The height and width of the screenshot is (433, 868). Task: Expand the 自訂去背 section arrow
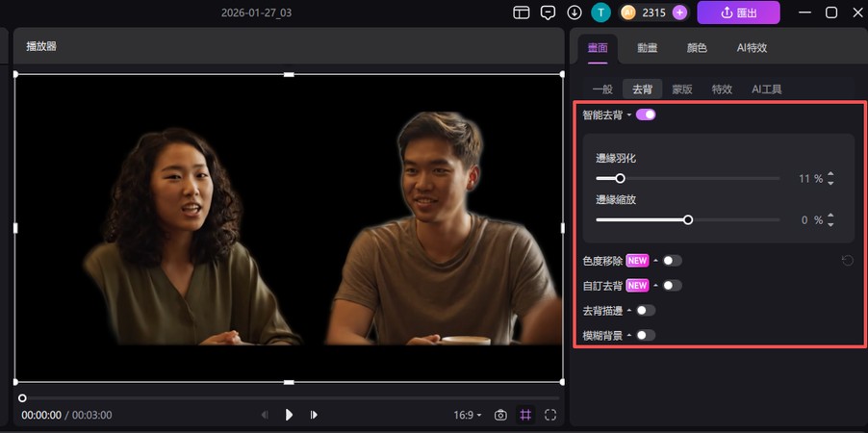coord(655,286)
